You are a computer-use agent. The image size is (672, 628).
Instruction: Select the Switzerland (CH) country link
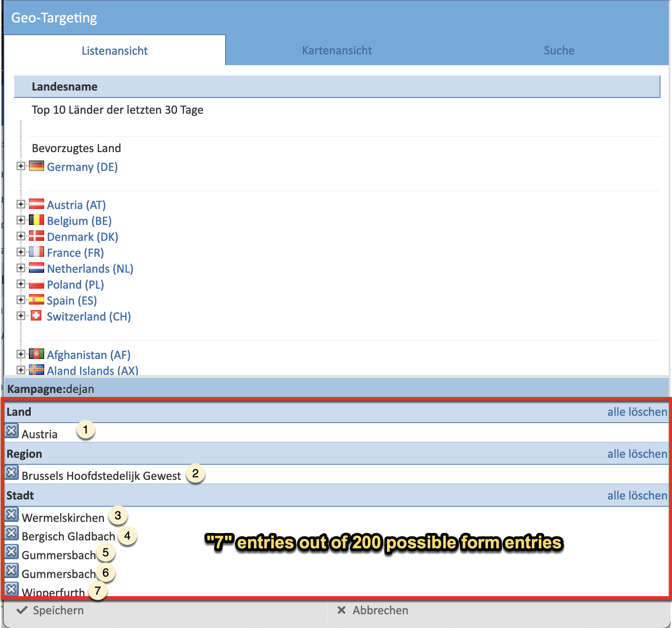point(89,317)
